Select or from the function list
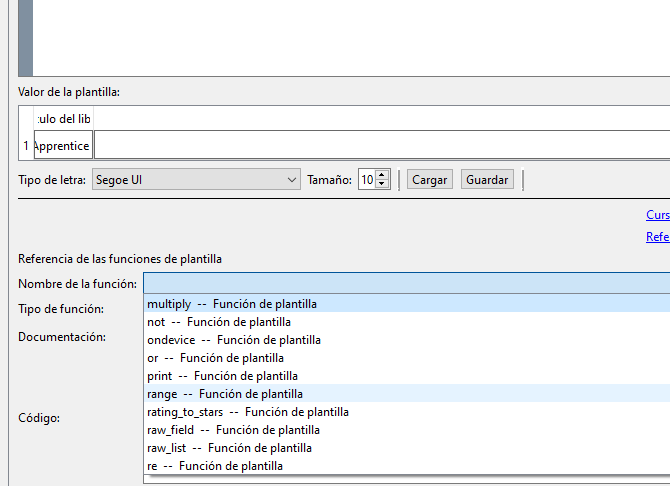 (x=407, y=358)
